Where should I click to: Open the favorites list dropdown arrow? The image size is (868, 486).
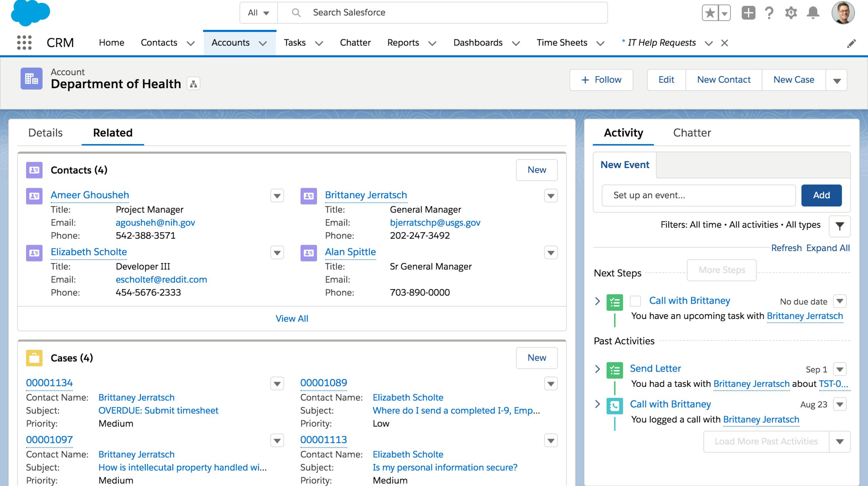(725, 13)
